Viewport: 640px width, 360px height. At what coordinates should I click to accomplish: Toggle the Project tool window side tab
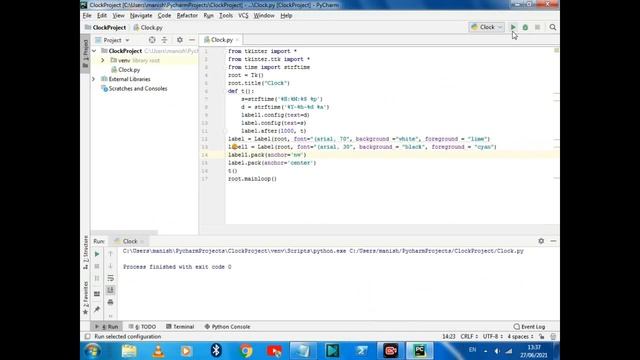(x=85, y=53)
